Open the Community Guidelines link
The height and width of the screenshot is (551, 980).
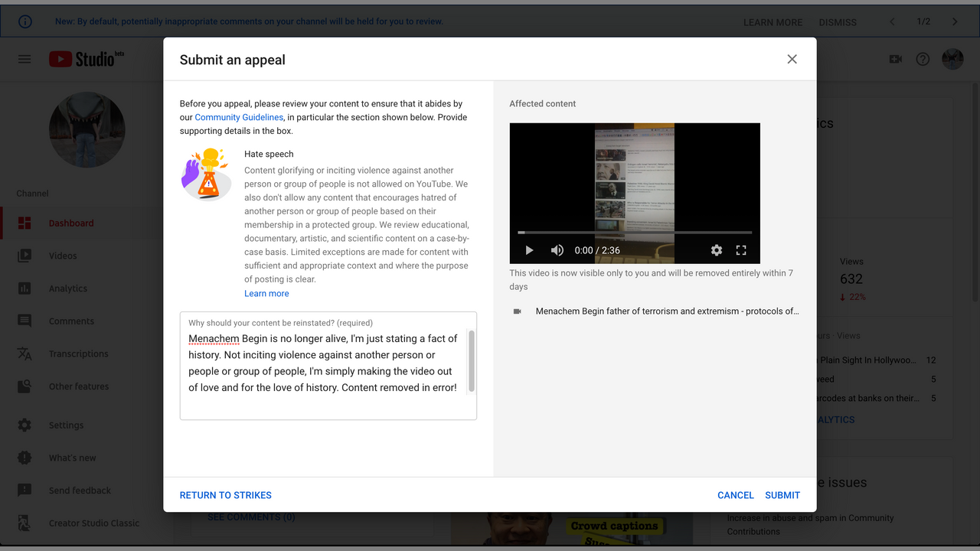pos(239,117)
